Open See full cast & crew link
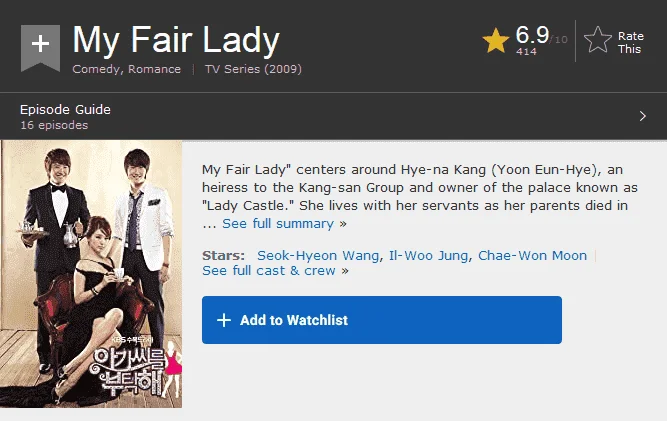Image resolution: width=667 pixels, height=421 pixels. (269, 270)
